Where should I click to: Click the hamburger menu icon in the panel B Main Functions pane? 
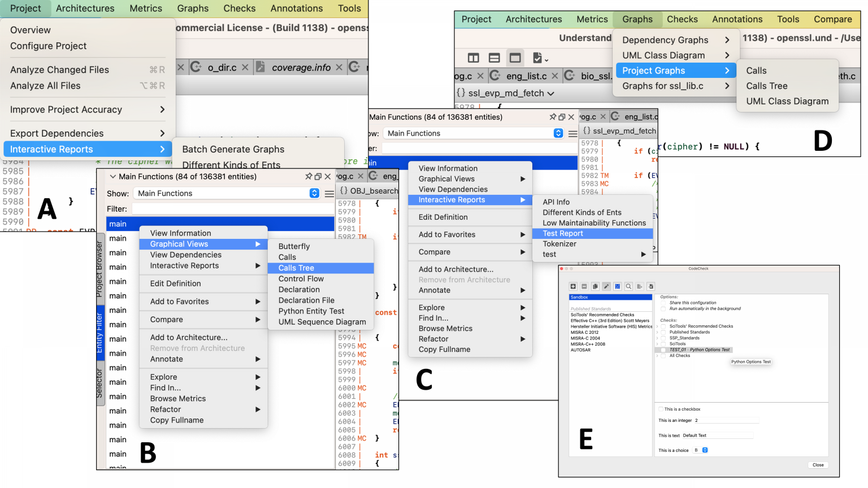click(329, 194)
